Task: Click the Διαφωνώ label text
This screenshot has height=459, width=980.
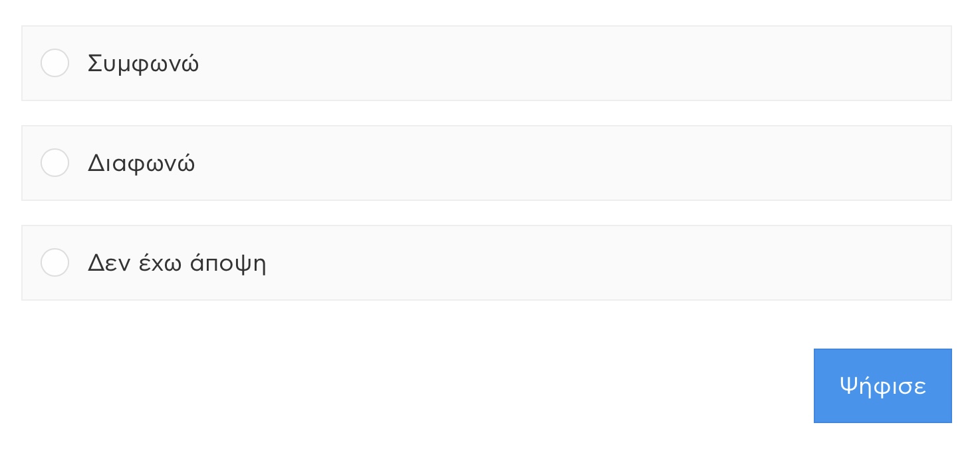Action: pyautogui.click(x=141, y=164)
